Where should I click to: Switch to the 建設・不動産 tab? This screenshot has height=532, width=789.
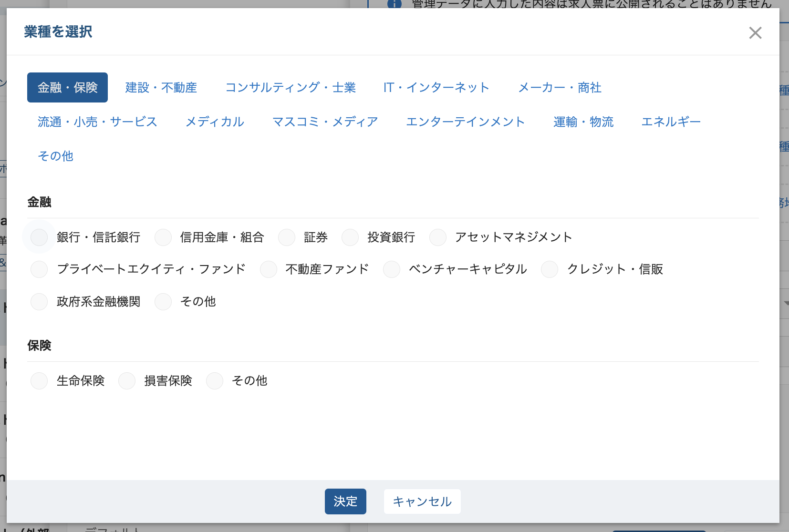pos(161,88)
